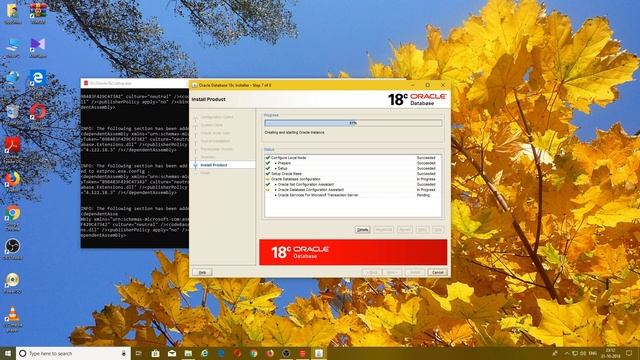Screen dimensions: 640x360
Task: Open Opera from the taskbar
Action: click(237, 353)
